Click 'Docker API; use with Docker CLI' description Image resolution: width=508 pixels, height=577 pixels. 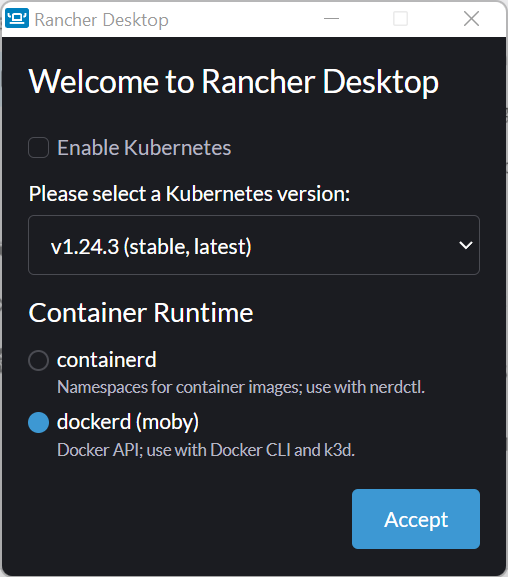coord(174,450)
